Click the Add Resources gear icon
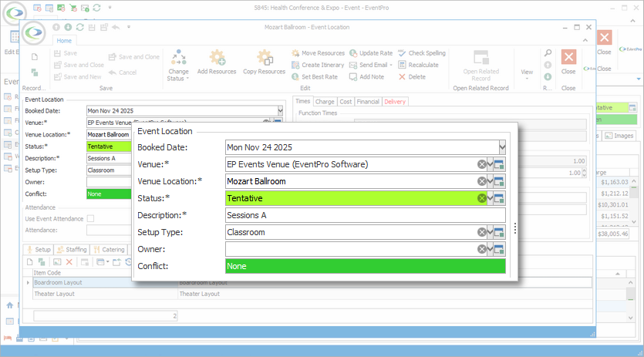 coord(217,58)
